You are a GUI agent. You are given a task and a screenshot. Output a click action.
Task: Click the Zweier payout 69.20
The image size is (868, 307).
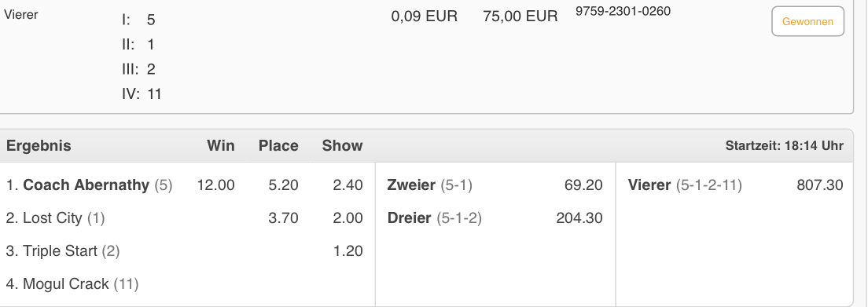click(583, 185)
